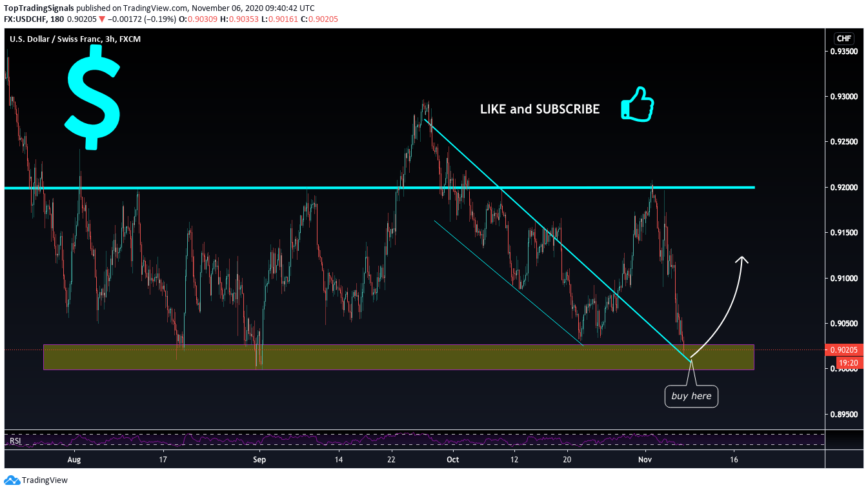Click the C:0.90205 close value in header
The image size is (868, 492).
[319, 19]
